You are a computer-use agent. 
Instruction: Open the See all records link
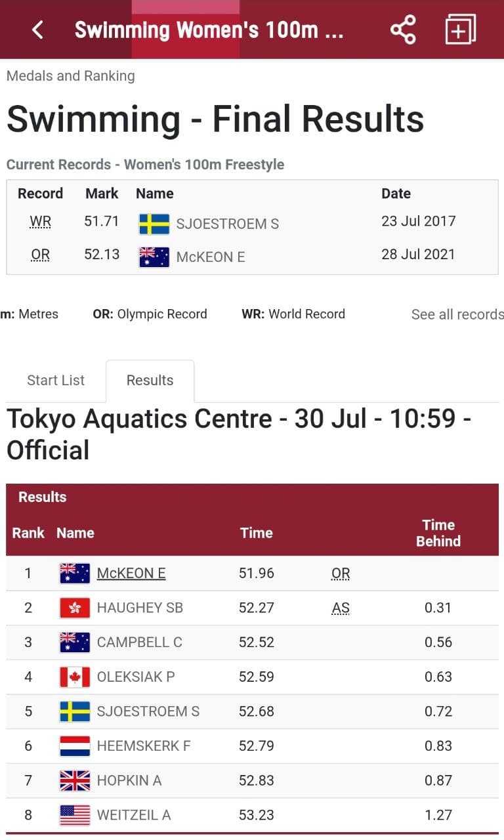(457, 314)
